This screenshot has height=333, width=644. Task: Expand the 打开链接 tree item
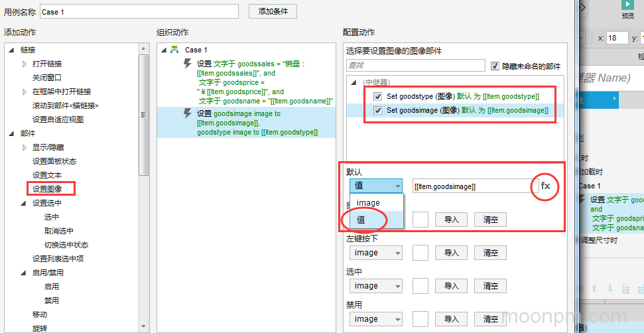click(25, 64)
